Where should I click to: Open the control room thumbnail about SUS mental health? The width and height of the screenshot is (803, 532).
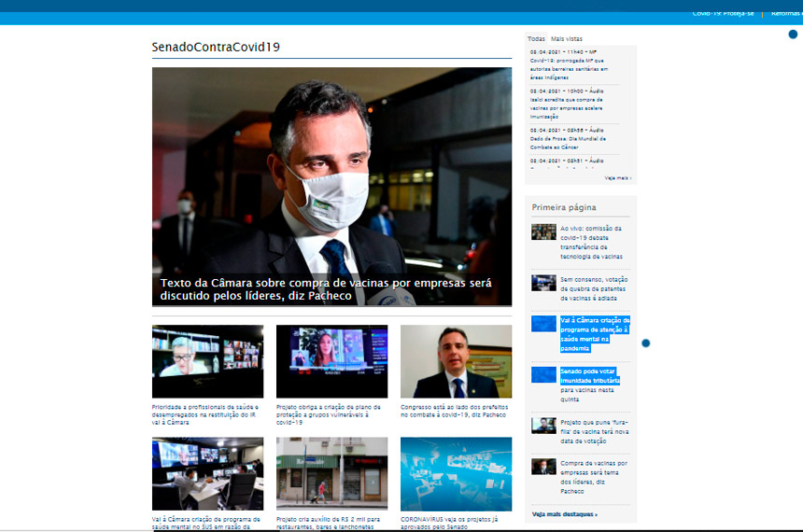click(x=207, y=474)
